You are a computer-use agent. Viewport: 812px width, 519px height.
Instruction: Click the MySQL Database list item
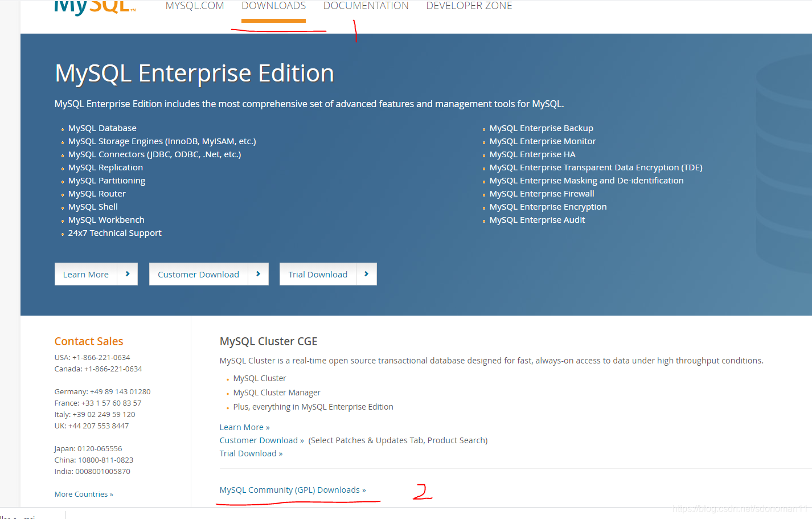102,128
